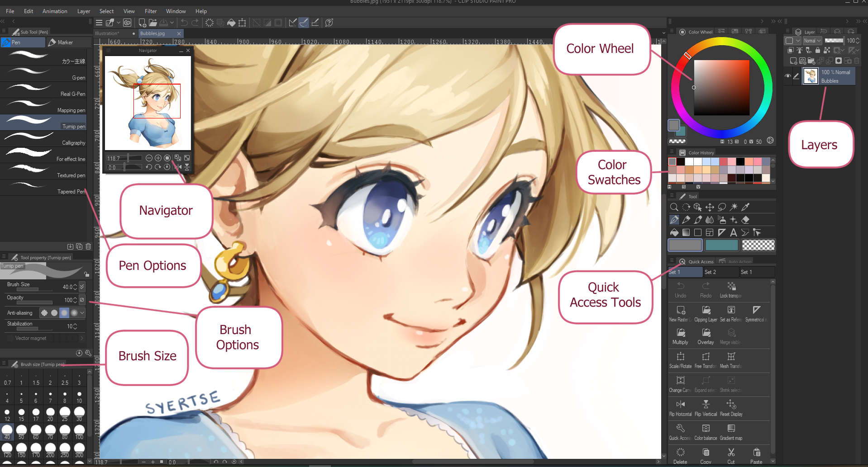Toggle Snap to Special Ruler in command bar
This screenshot has width=868, height=467.
click(x=304, y=23)
